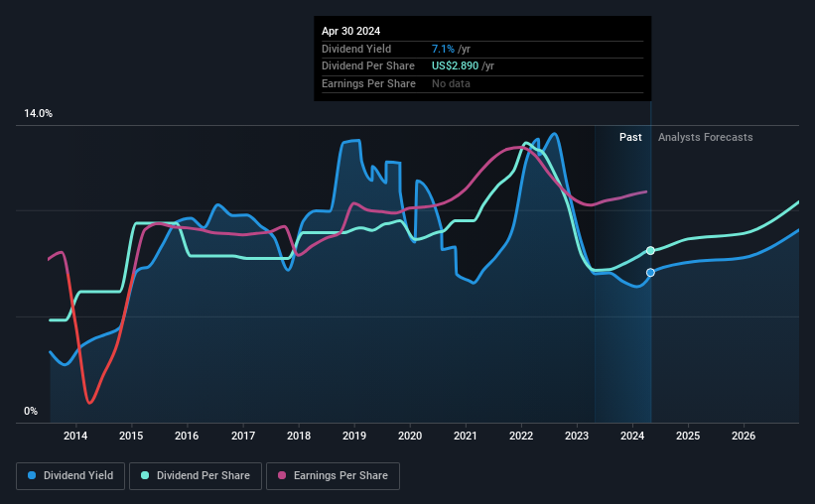Click the Analysts Forecasts section label
The image size is (815, 504).
click(706, 137)
